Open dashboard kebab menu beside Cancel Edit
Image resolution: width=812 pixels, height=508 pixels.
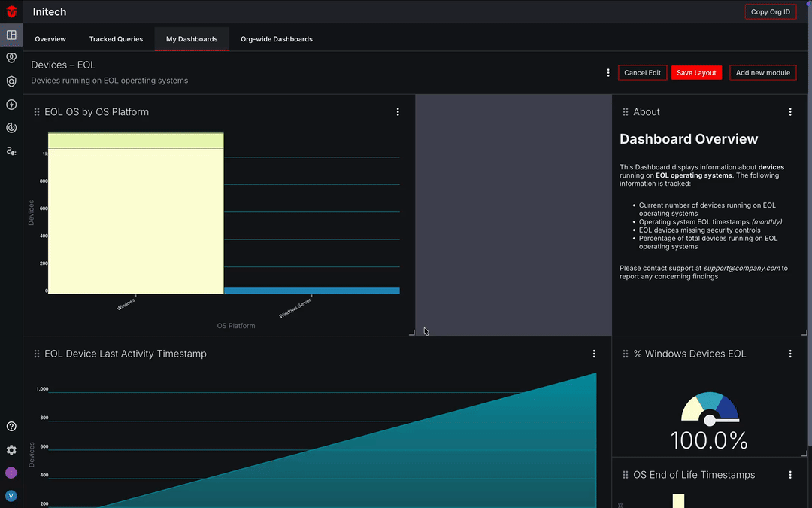click(608, 72)
